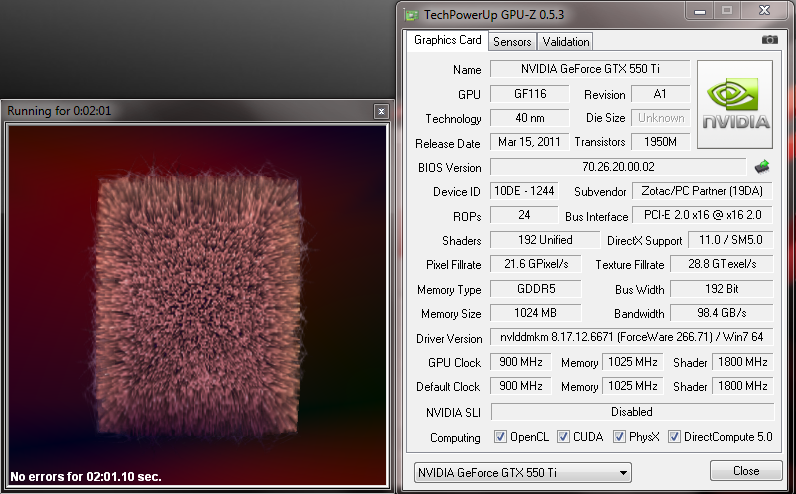Toggle the OpenCL checkbox
Viewport: 796px width, 494px height.
[500, 437]
